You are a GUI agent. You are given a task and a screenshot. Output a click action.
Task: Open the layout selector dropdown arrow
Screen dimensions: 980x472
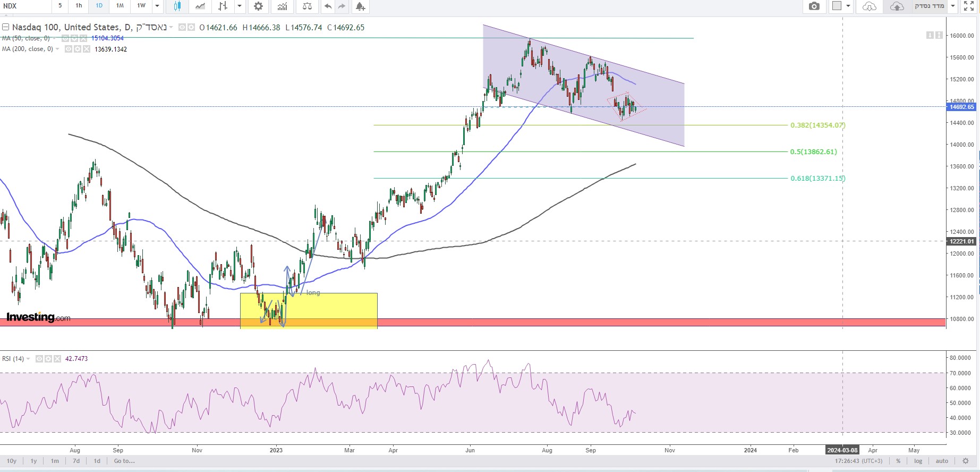coord(848,6)
